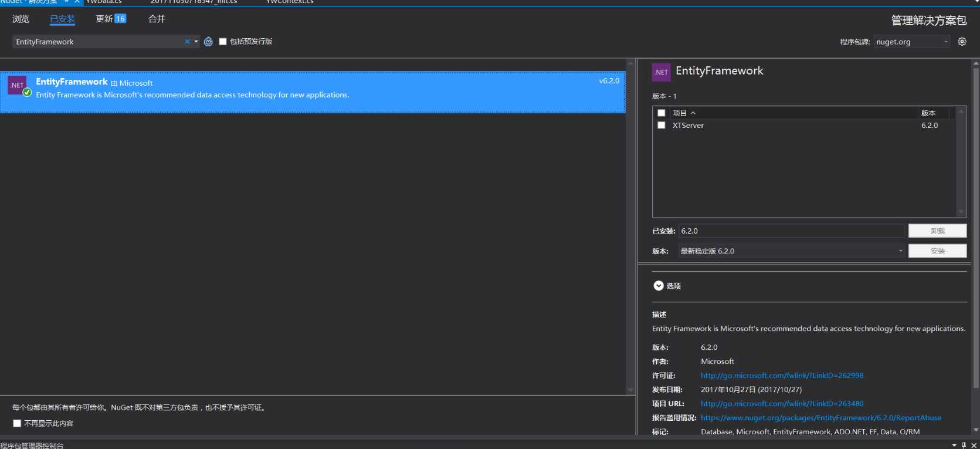This screenshot has height=449, width=980.
Task: Click the 卸载 uninstall button
Action: [x=937, y=231]
